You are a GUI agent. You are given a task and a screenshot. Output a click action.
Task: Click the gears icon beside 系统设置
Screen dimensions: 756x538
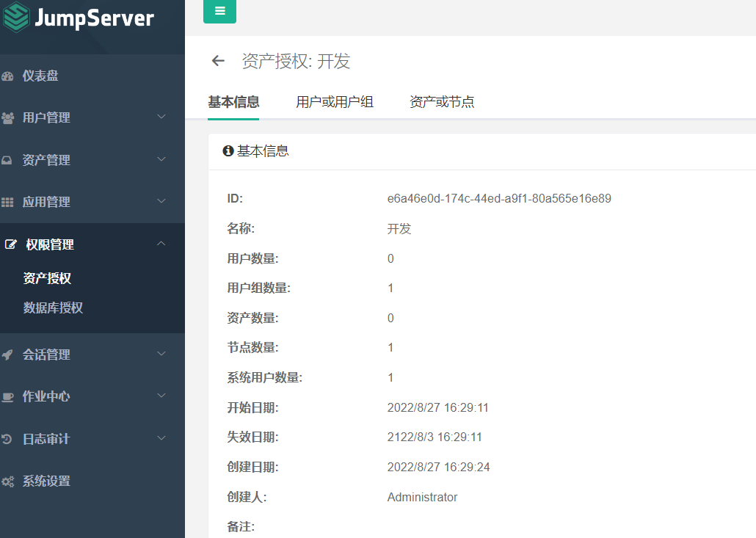8,481
